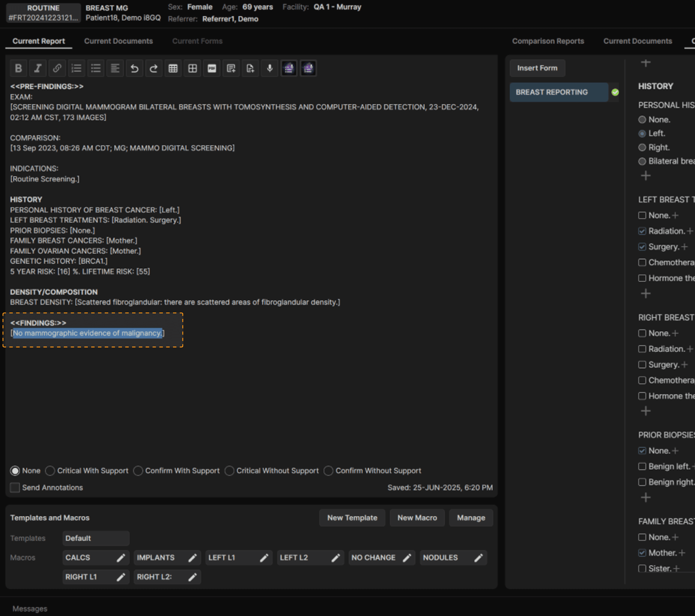Insert a hyperlink using the link icon
Viewport: 695px width, 616px height.
tap(57, 68)
